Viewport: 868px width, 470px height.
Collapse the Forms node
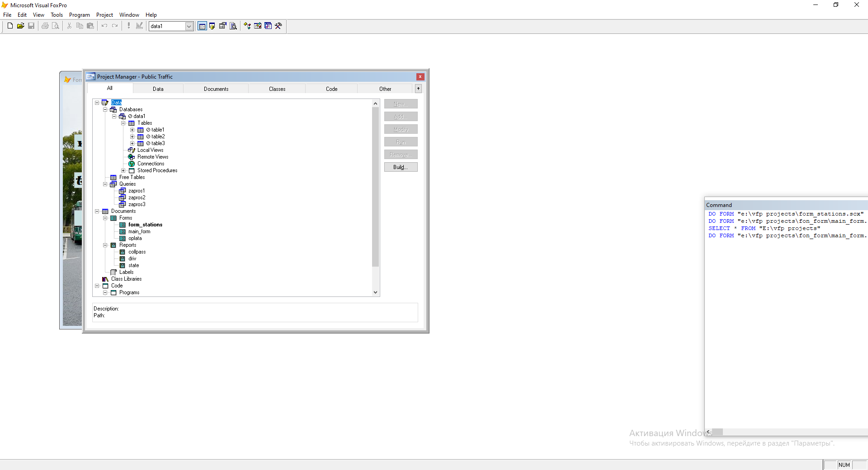[x=105, y=218]
